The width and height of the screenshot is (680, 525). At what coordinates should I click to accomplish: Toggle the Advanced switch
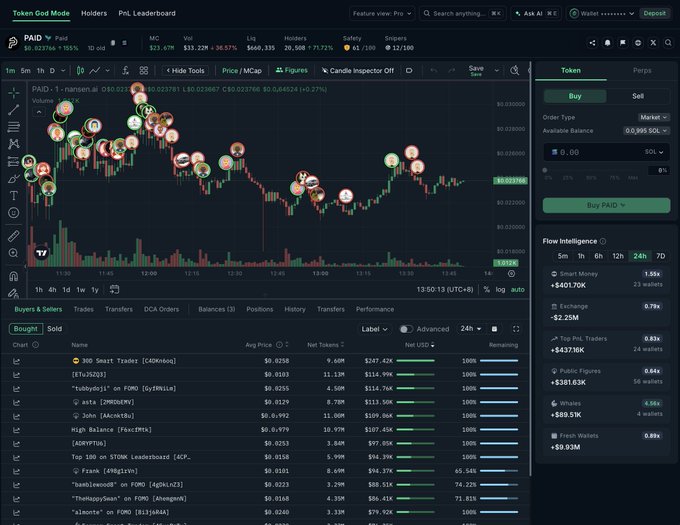[405, 329]
